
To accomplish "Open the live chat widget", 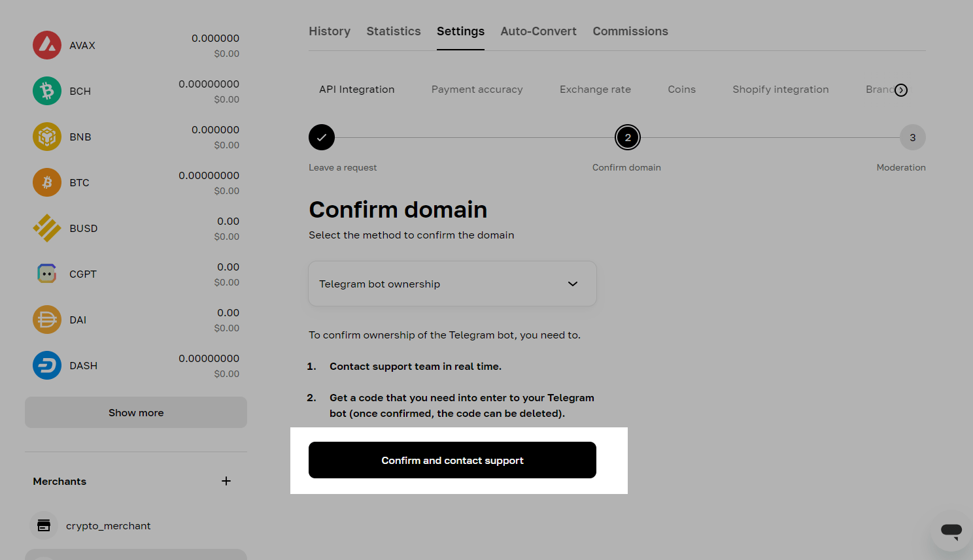I will [951, 531].
